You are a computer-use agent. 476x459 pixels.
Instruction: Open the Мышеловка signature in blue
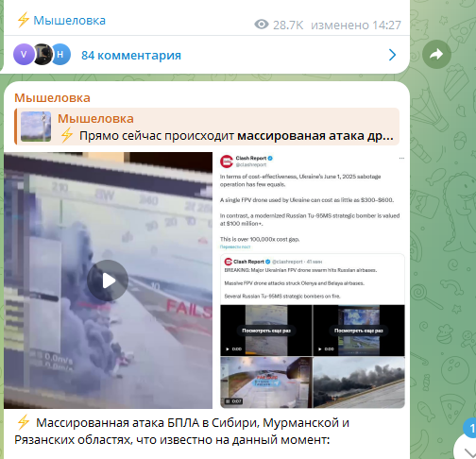click(69, 21)
